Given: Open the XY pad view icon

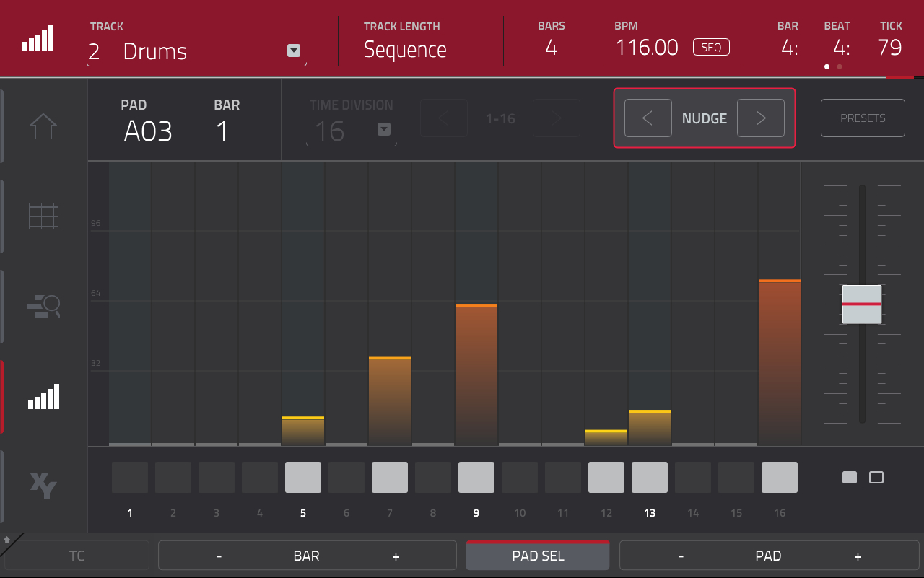Looking at the screenshot, I should click(43, 486).
